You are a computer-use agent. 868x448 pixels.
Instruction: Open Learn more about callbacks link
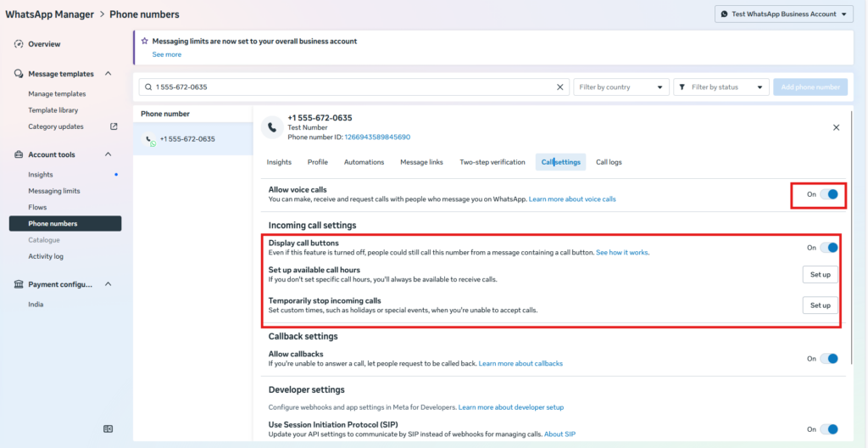pos(520,364)
